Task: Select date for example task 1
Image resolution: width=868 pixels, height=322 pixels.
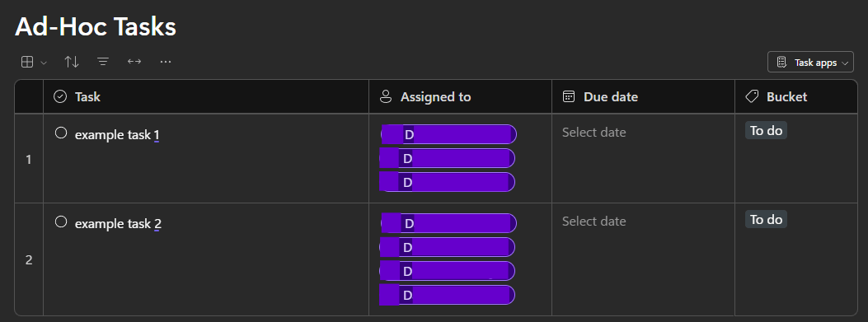Action: (x=594, y=133)
